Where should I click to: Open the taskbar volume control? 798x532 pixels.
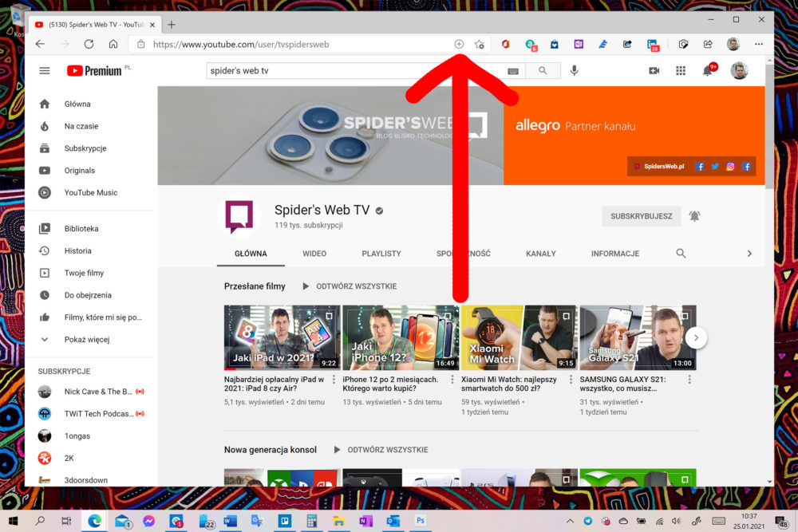676,521
